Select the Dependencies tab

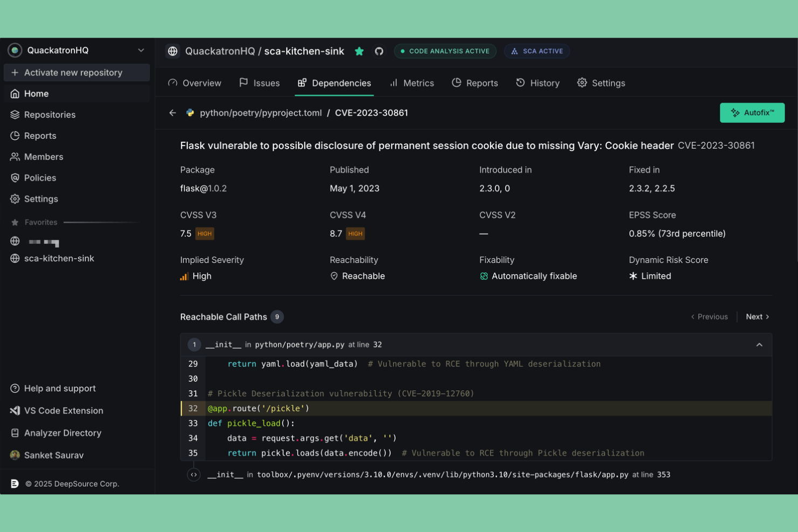tap(334, 83)
